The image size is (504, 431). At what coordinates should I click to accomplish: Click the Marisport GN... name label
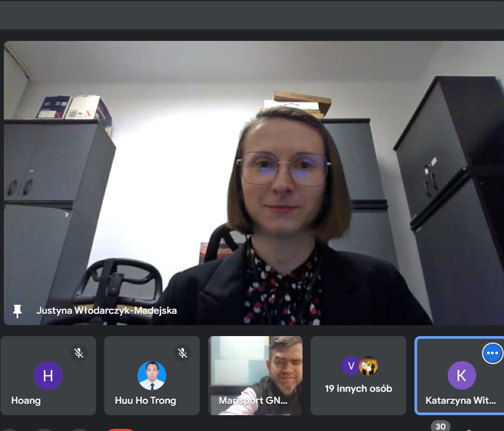(x=253, y=400)
